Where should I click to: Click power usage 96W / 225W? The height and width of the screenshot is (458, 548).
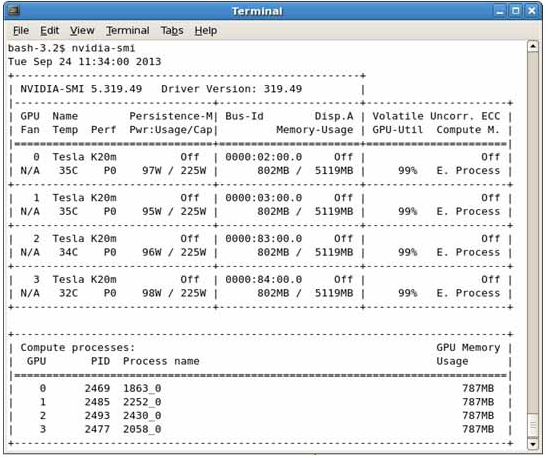[174, 252]
